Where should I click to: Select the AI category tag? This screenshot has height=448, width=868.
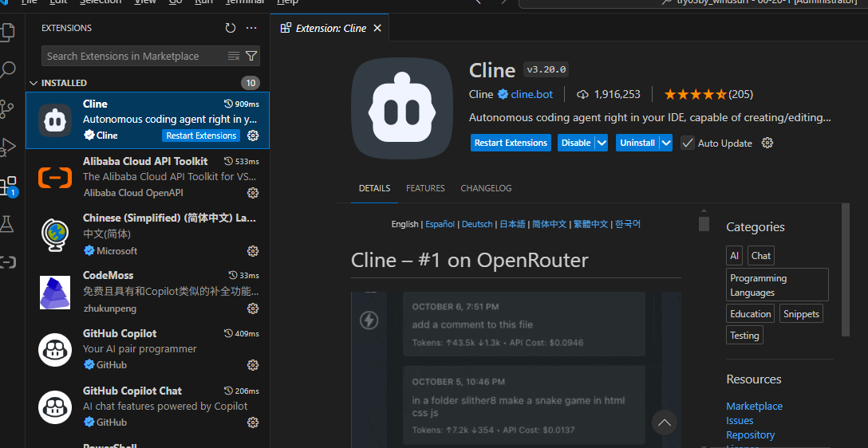(x=734, y=256)
